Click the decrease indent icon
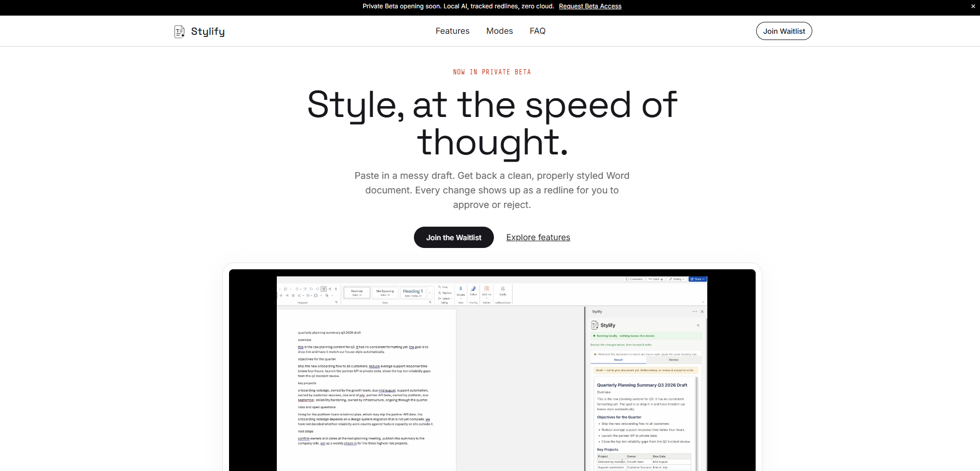980x471 pixels. coord(311,289)
